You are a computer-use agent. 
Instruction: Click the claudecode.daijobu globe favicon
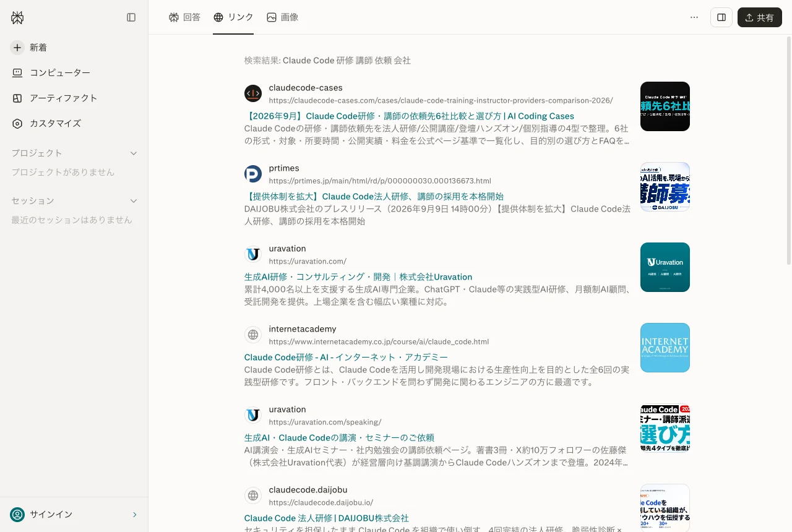coord(253,496)
